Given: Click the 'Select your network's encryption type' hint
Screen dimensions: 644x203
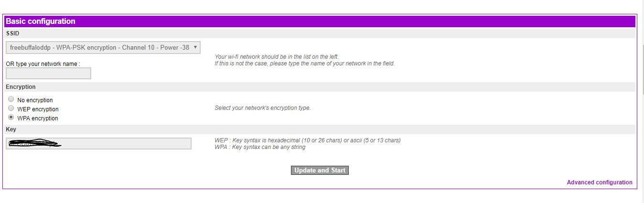Looking at the screenshot, I should (x=263, y=108).
